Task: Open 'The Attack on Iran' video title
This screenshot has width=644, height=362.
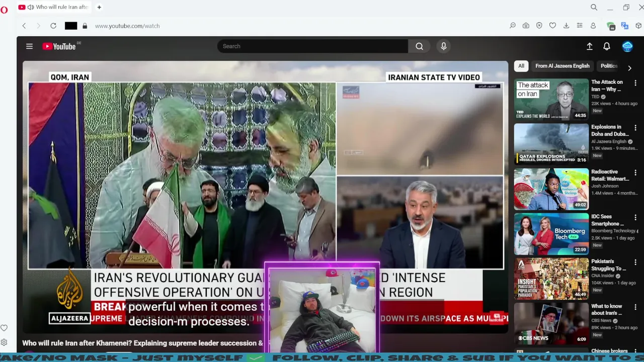Action: tap(607, 85)
